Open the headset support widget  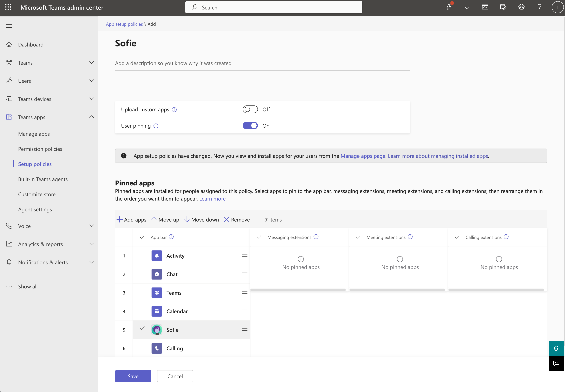[x=556, y=348]
